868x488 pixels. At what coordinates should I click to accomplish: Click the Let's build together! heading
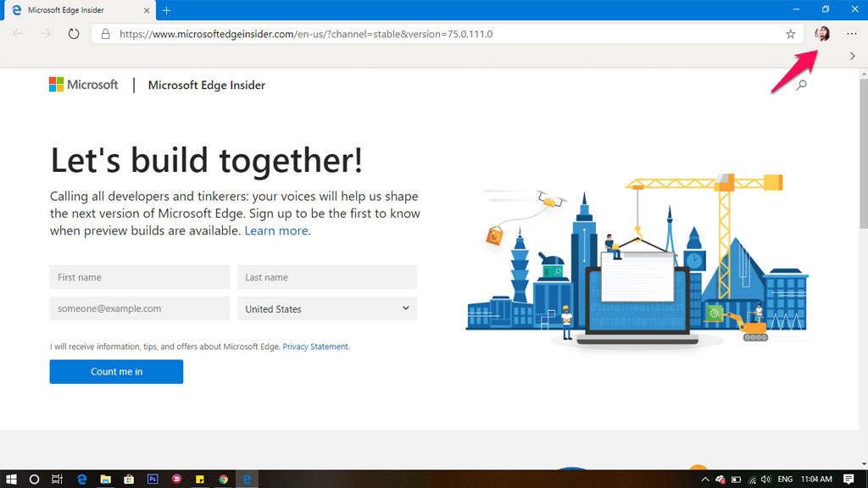[x=207, y=160]
